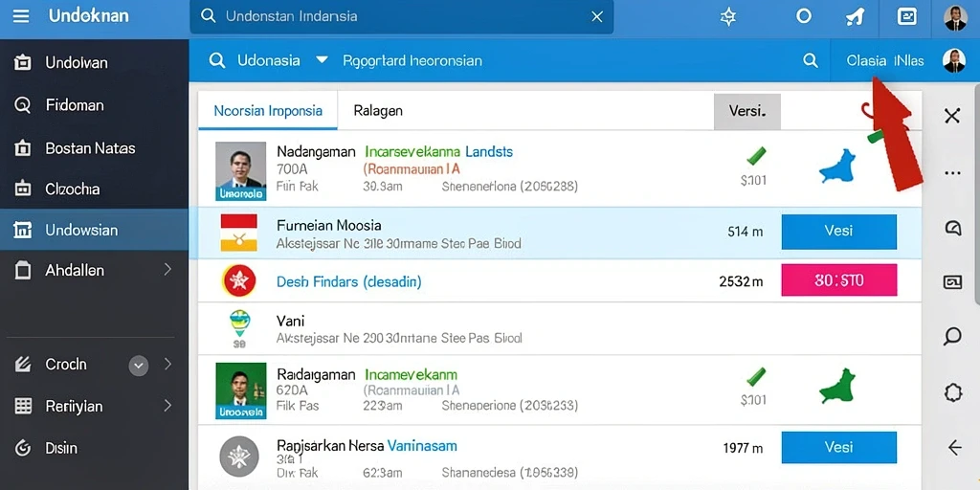The height and width of the screenshot is (490, 980).
Task: Click the Furneian Moosia row title
Action: (x=329, y=226)
